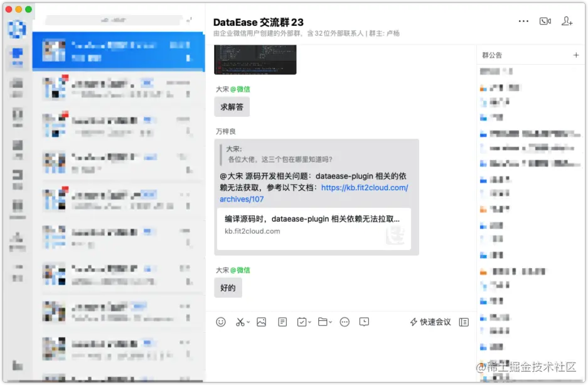This screenshot has height=385, width=588.
Task: Click the calendar schedule icon
Action: (302, 322)
